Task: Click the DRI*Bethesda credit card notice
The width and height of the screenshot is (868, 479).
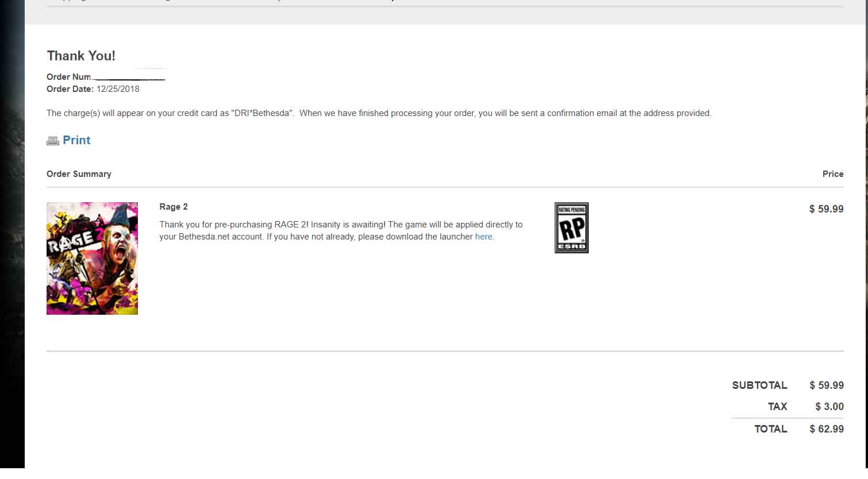Action: 379,113
